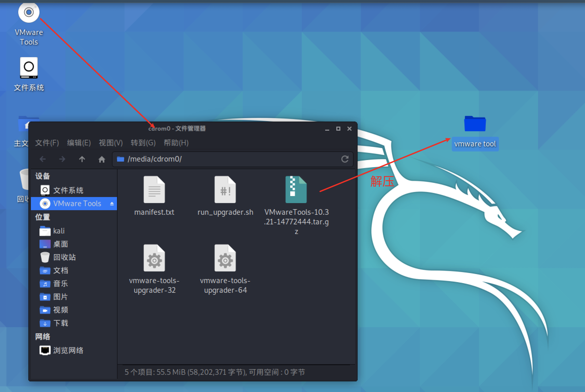Open the home folder via house icon
The image size is (585, 392).
[102, 159]
